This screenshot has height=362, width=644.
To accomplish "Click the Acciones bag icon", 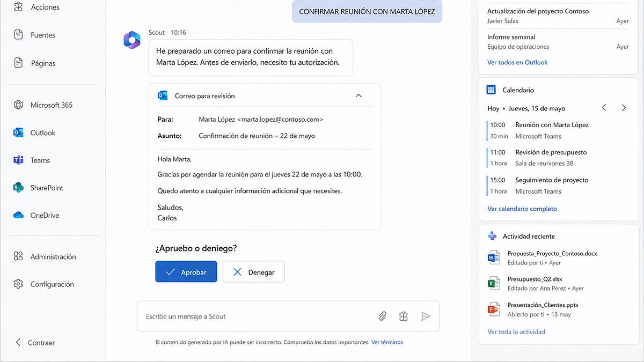I will tap(19, 7).
